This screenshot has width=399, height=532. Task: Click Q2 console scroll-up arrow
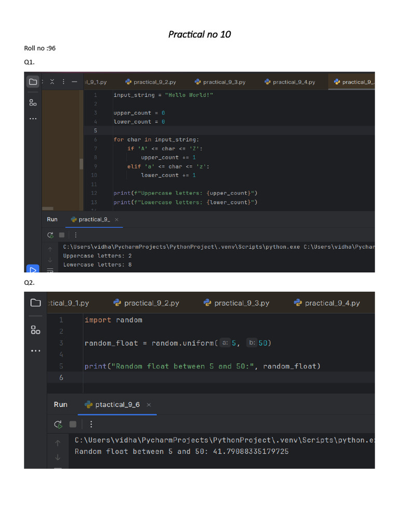[x=58, y=443]
